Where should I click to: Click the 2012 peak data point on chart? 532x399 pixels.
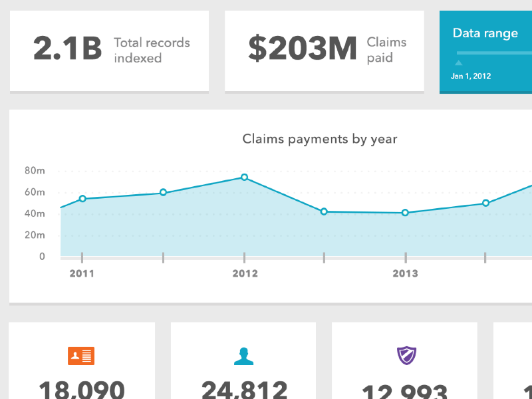point(244,177)
